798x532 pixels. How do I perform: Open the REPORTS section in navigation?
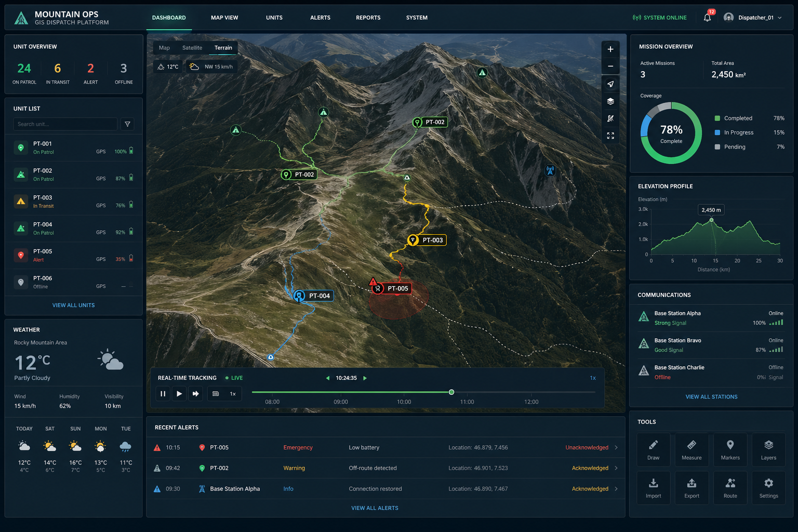click(368, 17)
